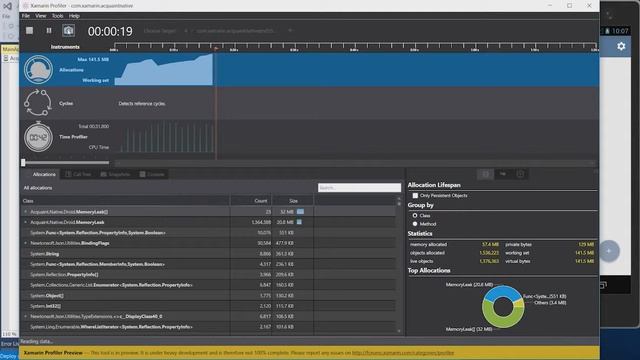Click the yellow Func pie chart segment
This screenshot has height=360, width=640.
pyautogui.click(x=519, y=304)
